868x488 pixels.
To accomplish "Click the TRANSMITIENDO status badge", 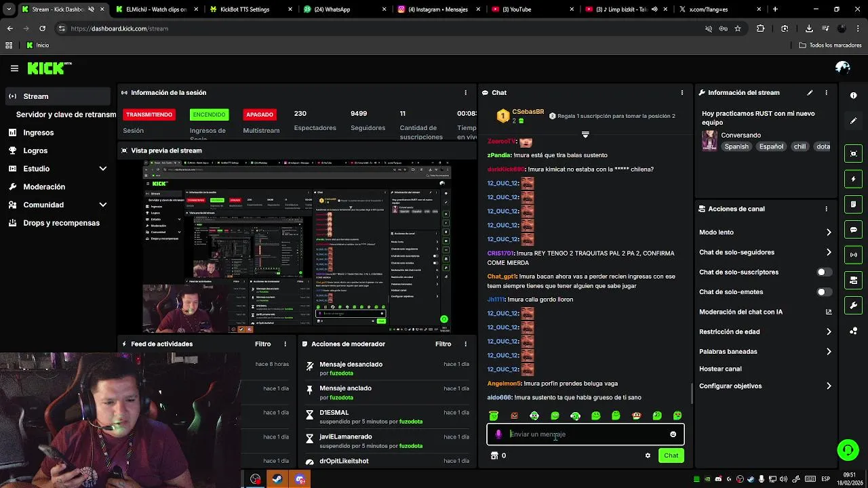I will [x=149, y=115].
